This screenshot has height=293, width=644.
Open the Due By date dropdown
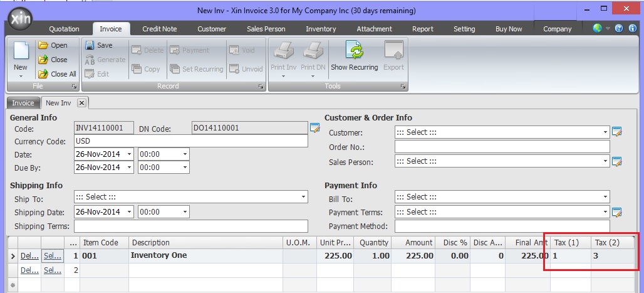point(130,168)
